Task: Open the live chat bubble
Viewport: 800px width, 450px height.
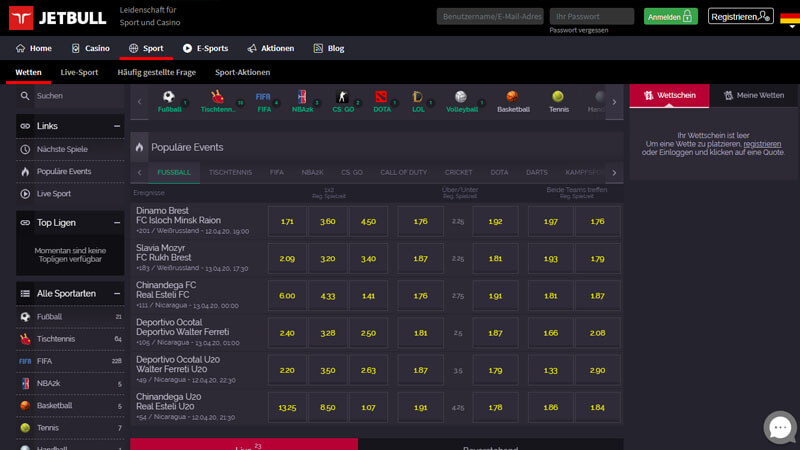Action: pos(780,428)
